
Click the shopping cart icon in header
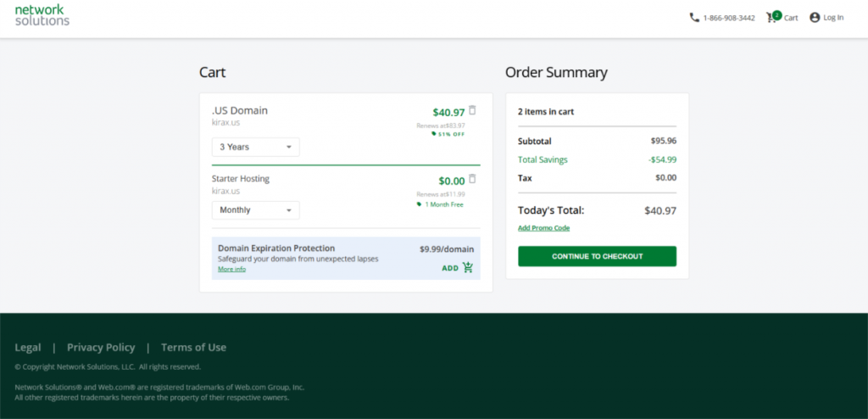click(773, 17)
